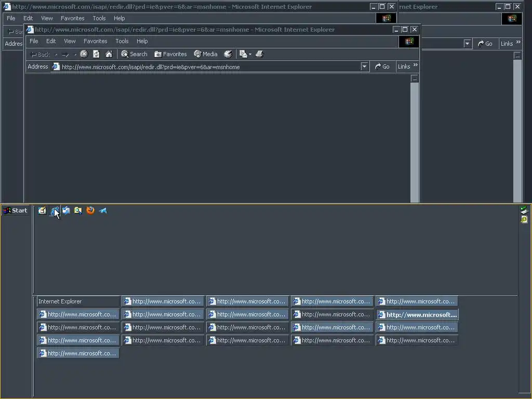
Task: Open the Search pane from the toolbar
Action: 135,54
